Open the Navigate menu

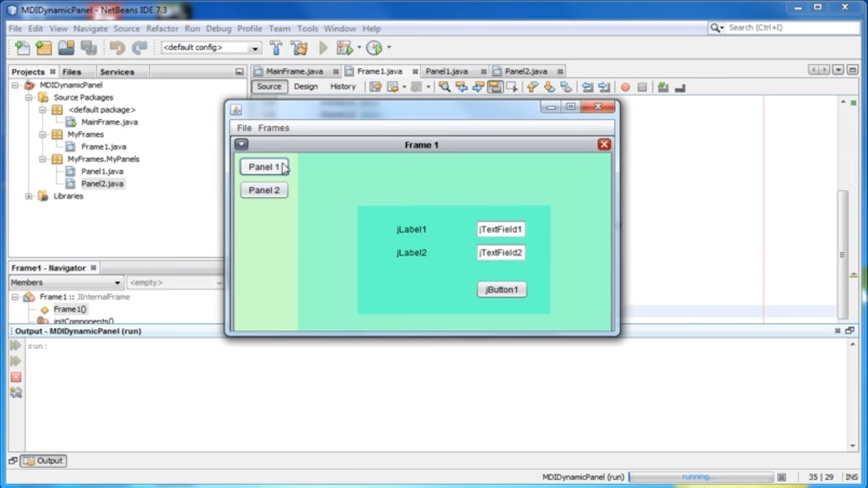90,28
